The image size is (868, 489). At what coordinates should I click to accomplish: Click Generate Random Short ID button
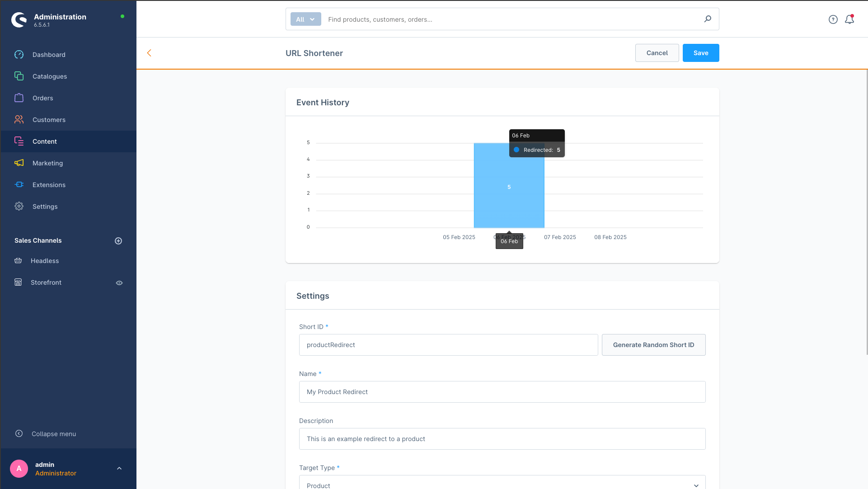coord(654,345)
